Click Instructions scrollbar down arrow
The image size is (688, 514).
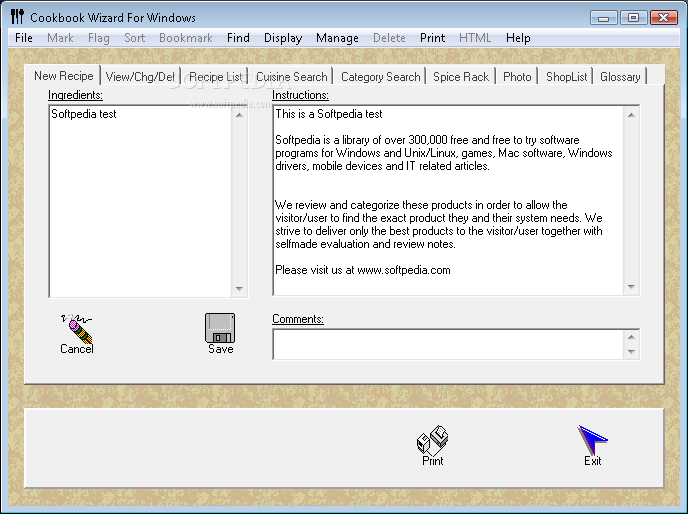(631, 287)
